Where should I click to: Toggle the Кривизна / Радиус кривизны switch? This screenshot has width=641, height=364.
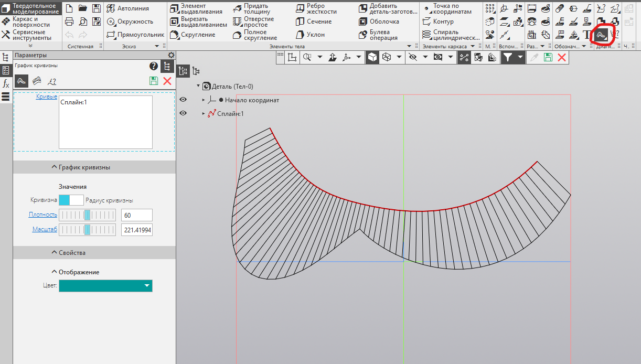pyautogui.click(x=71, y=200)
